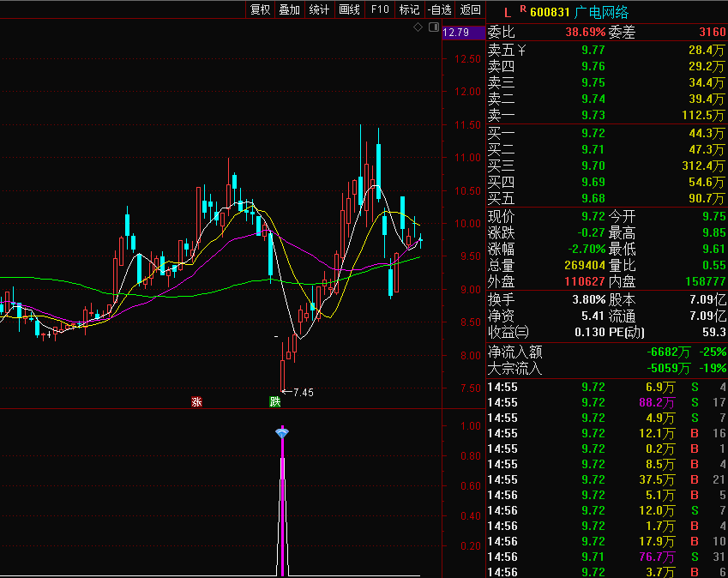
Task: Open F10 company information
Action: pos(380,9)
